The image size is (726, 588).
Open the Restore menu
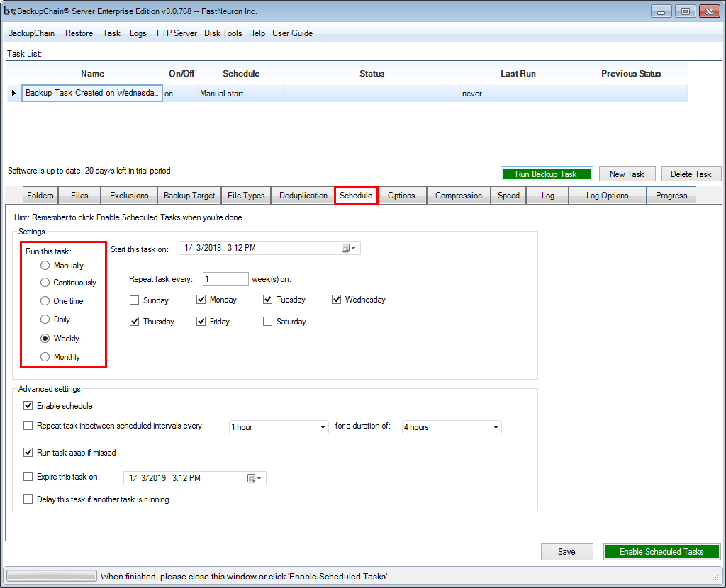tap(79, 33)
